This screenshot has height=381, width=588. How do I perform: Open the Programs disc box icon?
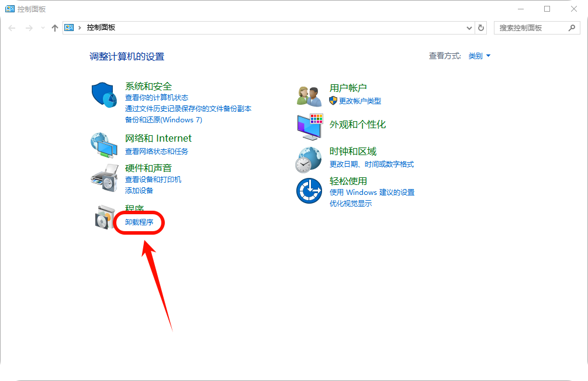pyautogui.click(x=105, y=217)
